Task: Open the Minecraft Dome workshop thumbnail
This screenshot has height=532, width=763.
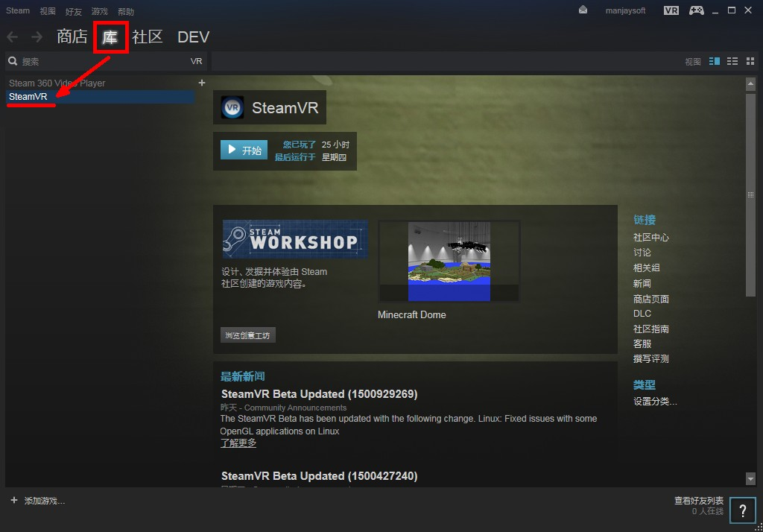Action: (449, 262)
